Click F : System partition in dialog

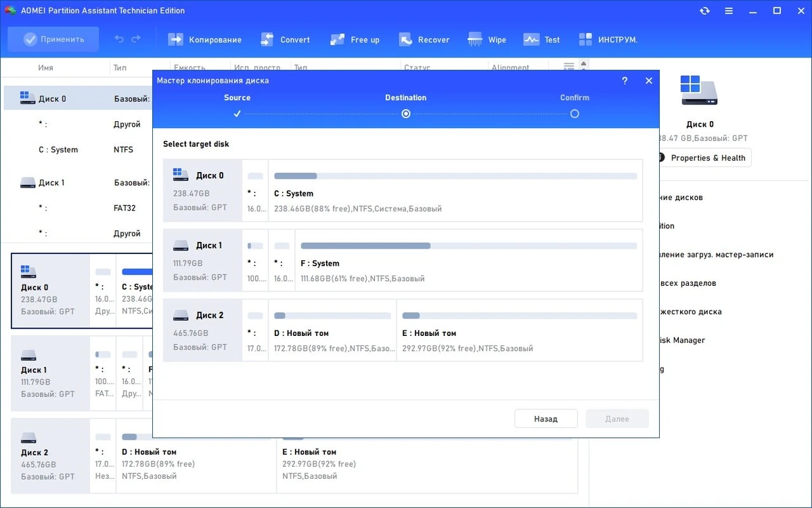click(468, 261)
